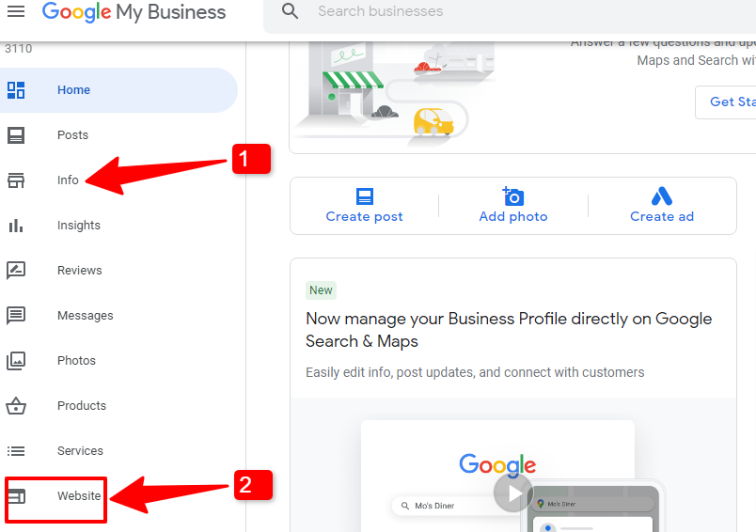Click the Now manage your Business Profile heading
The height and width of the screenshot is (532, 756).
pos(509,330)
